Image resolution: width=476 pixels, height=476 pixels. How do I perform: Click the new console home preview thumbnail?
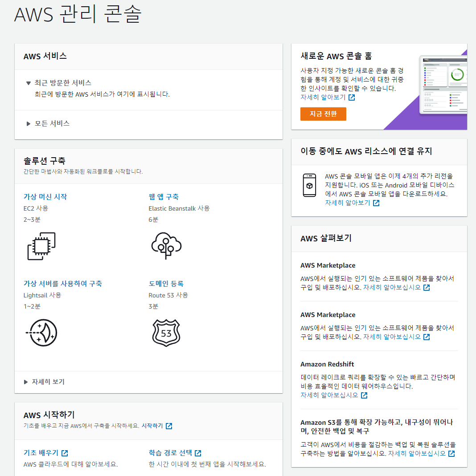(x=443, y=85)
